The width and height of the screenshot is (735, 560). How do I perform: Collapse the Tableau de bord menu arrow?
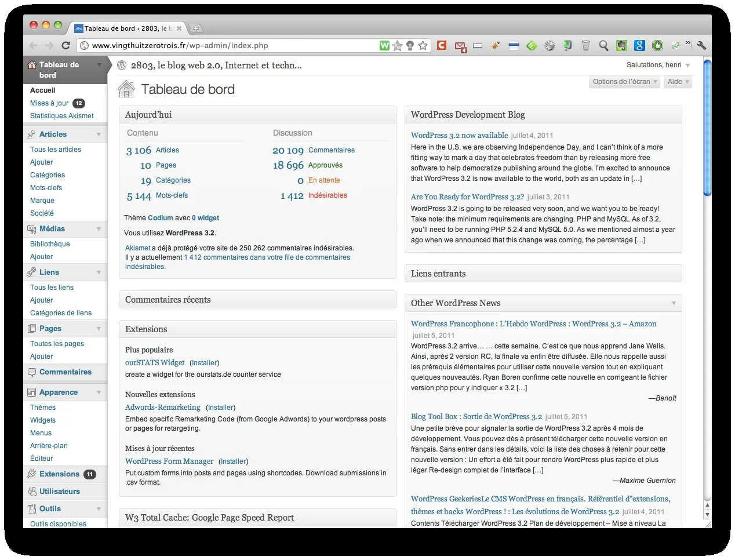(99, 65)
